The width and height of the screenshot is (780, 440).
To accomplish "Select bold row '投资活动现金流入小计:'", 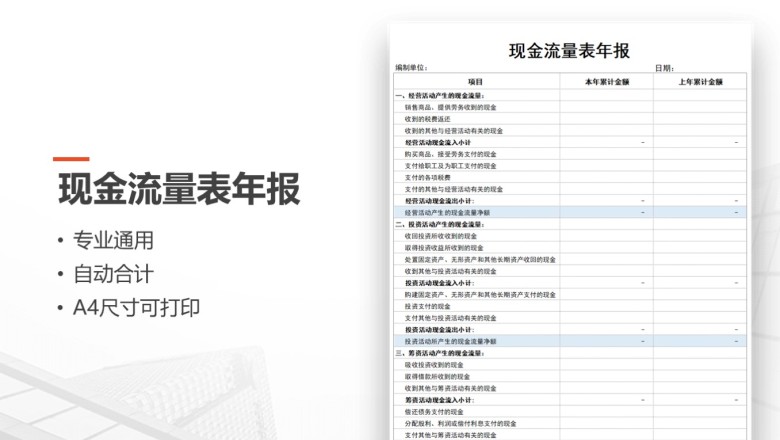I will click(x=570, y=283).
